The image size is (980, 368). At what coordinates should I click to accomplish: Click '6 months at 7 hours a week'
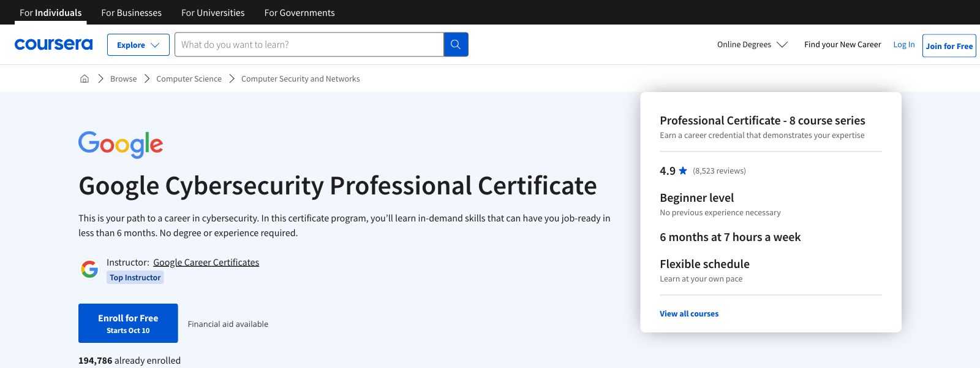tap(730, 237)
